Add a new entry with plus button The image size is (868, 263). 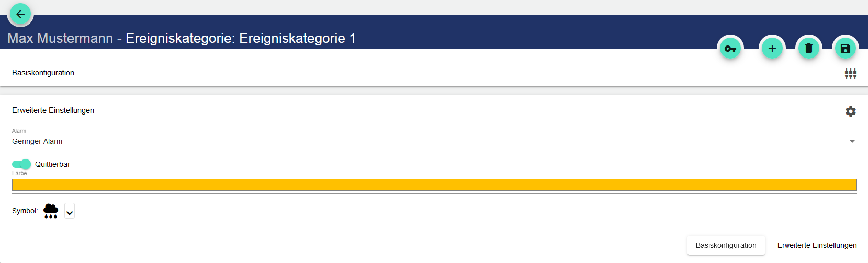(x=772, y=49)
